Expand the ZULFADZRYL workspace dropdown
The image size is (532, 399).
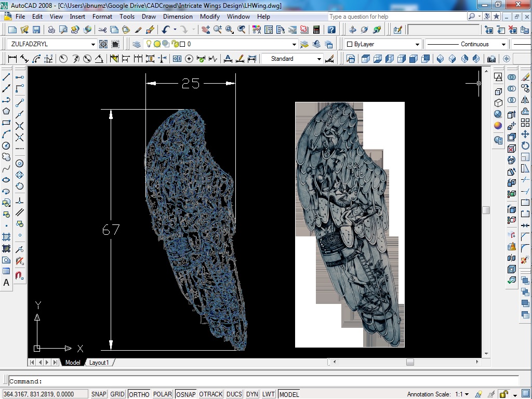(x=93, y=45)
